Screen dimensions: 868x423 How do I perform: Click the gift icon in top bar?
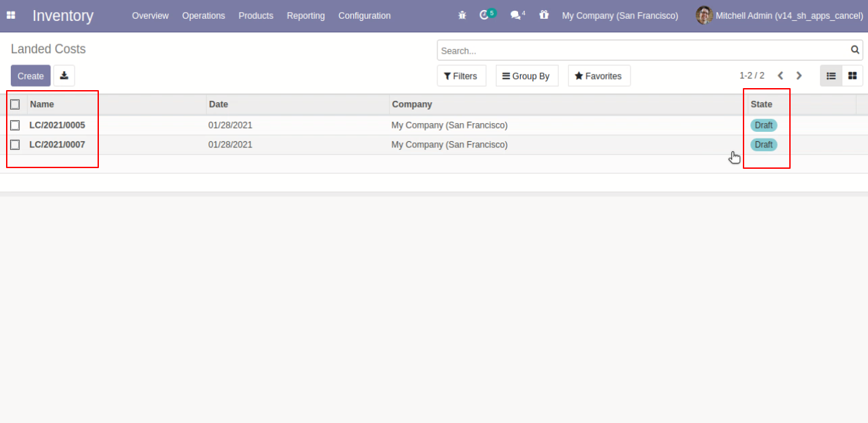pyautogui.click(x=544, y=15)
